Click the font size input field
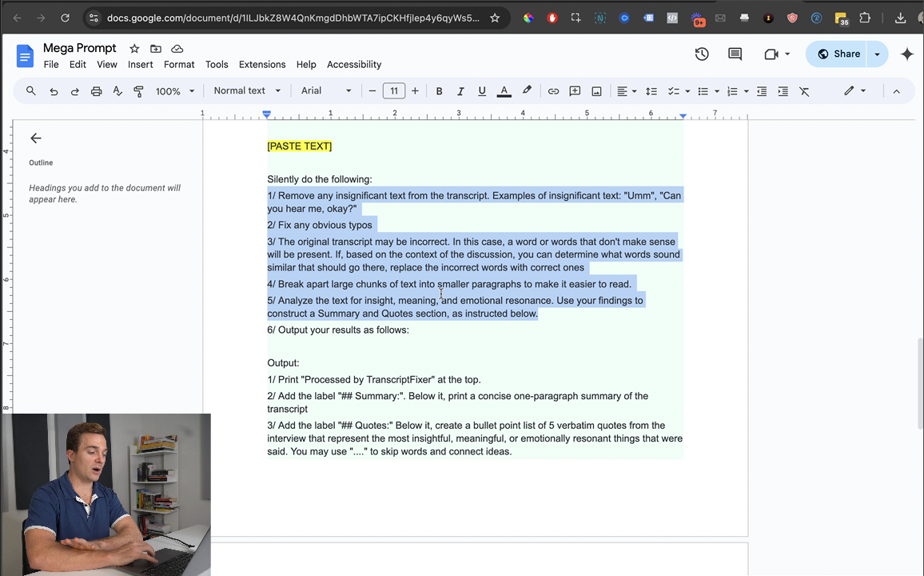The image size is (924, 576). click(393, 91)
